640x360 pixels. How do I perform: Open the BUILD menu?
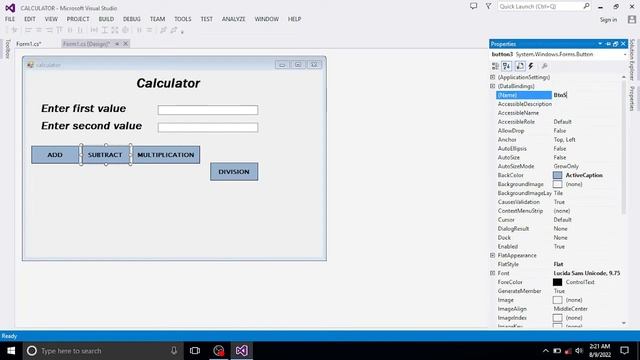coord(106,19)
